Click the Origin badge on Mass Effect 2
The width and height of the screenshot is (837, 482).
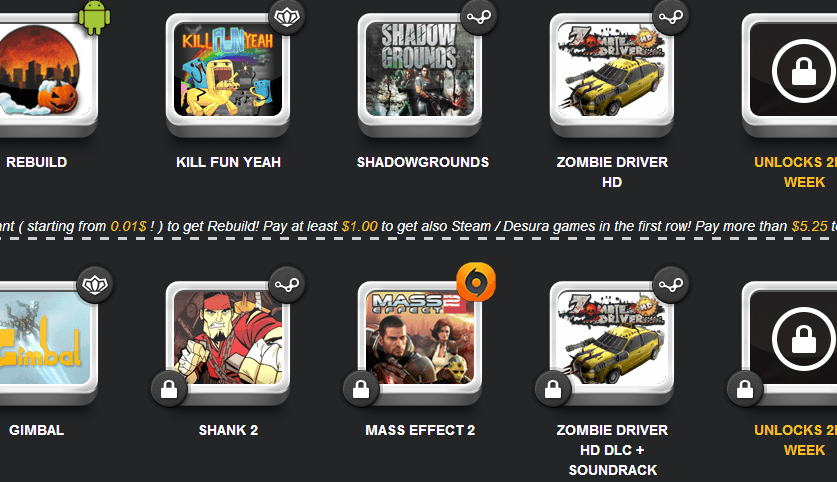pyautogui.click(x=476, y=282)
